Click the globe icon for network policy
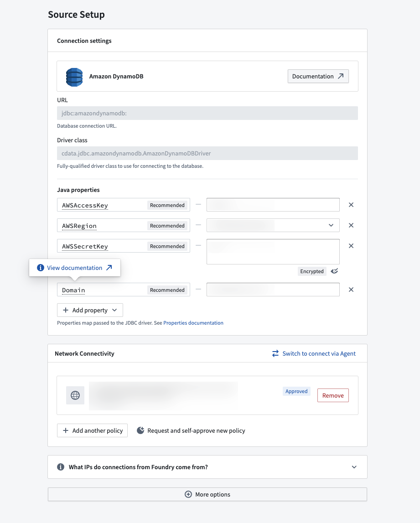 [x=75, y=395]
